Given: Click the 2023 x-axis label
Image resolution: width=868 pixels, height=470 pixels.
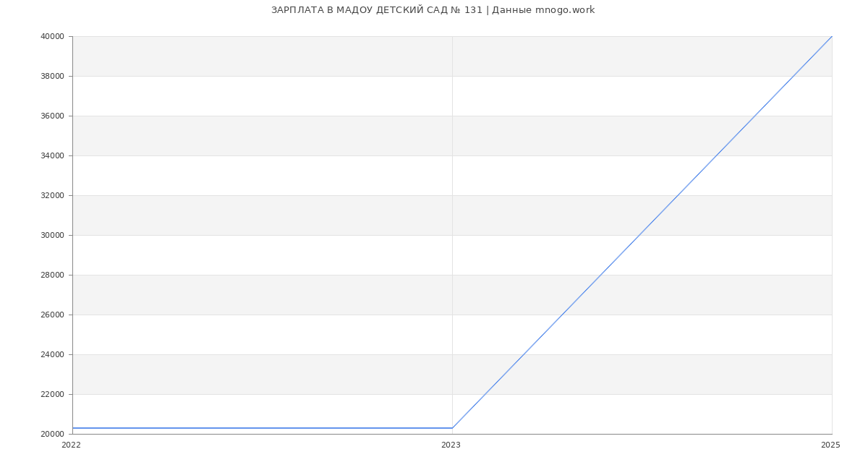Looking at the screenshot, I should point(451,445).
